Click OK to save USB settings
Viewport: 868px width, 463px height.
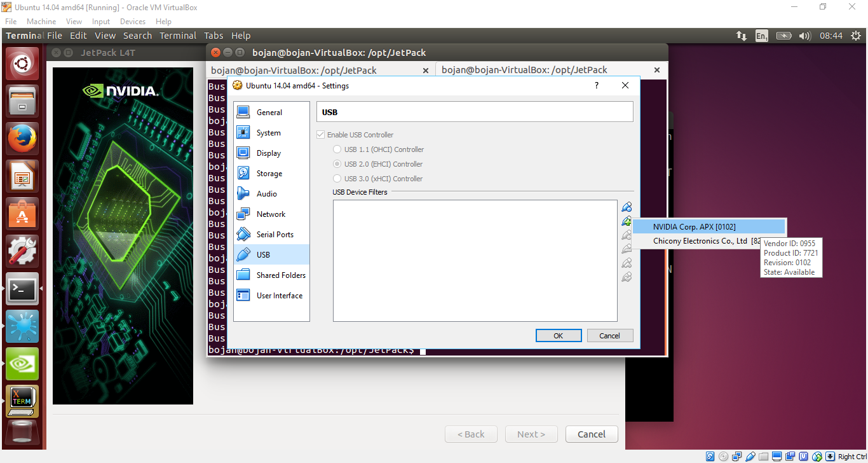pyautogui.click(x=559, y=335)
